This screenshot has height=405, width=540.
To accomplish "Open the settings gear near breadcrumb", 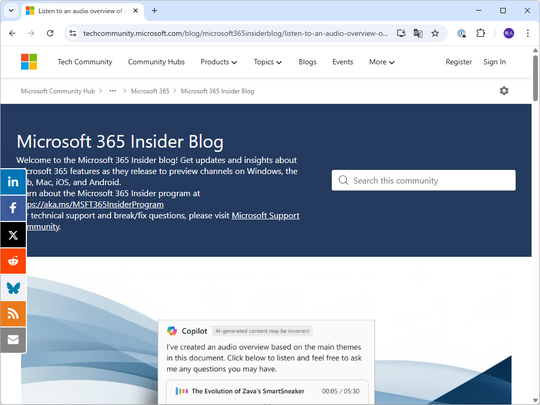I will click(x=504, y=91).
